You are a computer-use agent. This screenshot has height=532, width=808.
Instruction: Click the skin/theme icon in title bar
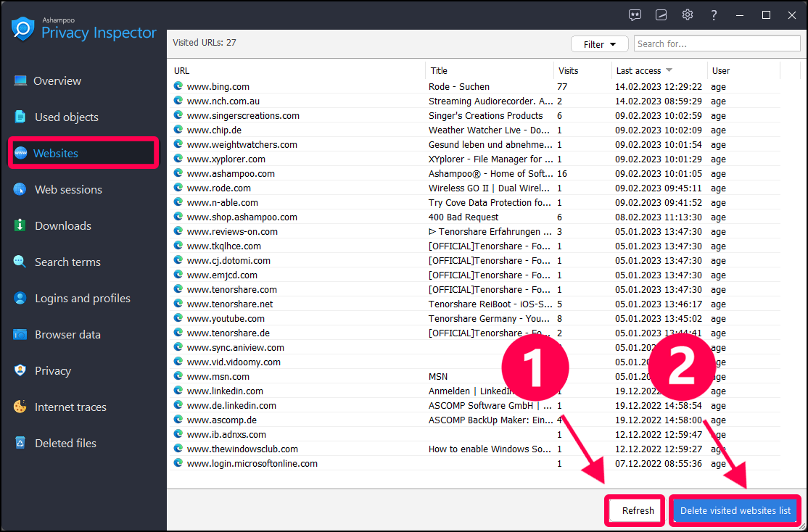(x=661, y=15)
